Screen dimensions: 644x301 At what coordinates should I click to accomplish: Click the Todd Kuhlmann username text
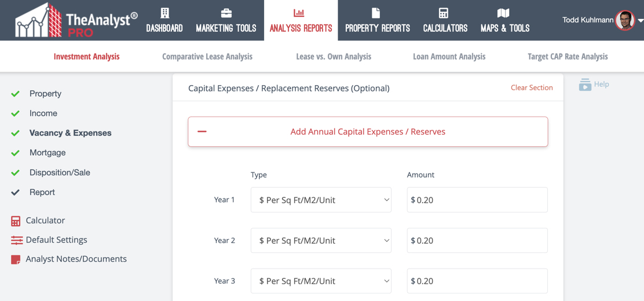(x=588, y=20)
